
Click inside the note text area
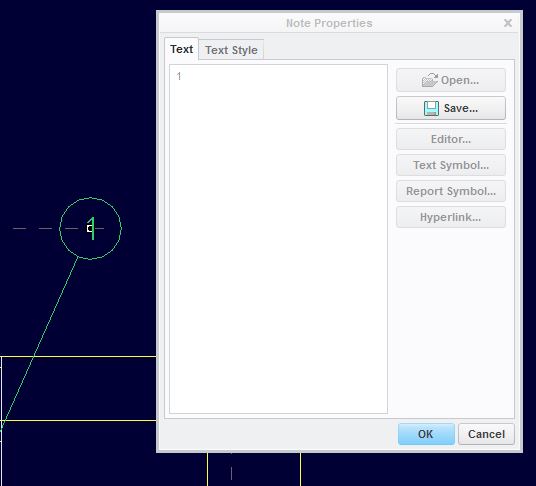point(278,239)
